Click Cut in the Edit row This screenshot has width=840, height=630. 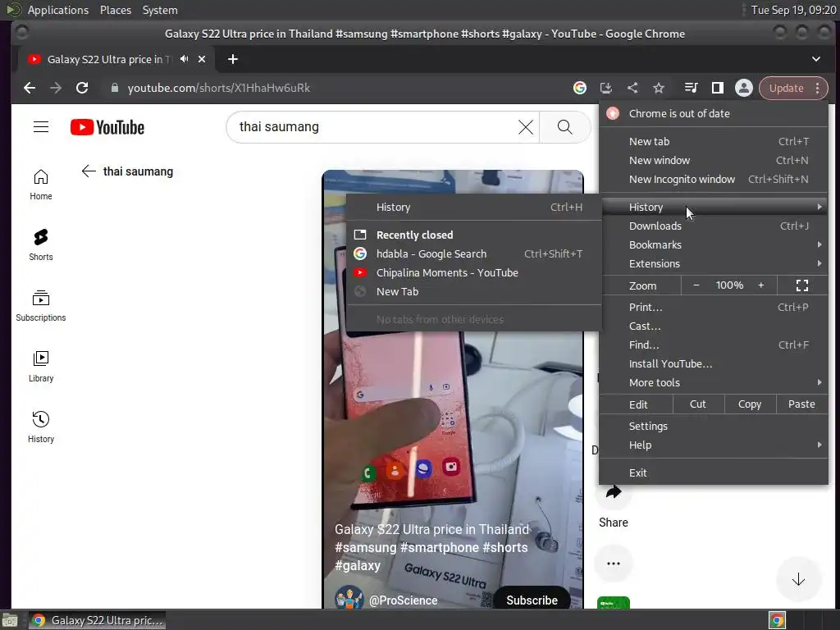coord(697,404)
